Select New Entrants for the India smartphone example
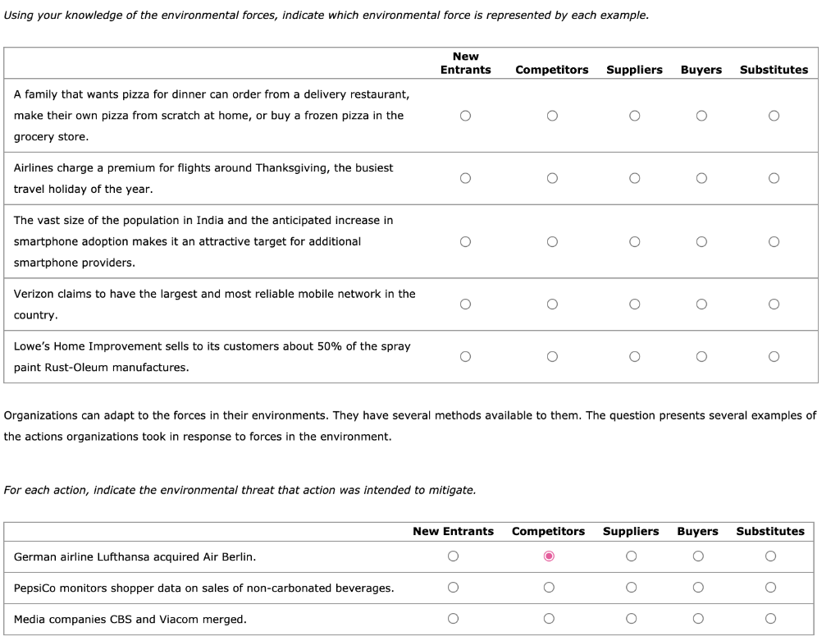The width and height of the screenshot is (840, 641). 465,240
